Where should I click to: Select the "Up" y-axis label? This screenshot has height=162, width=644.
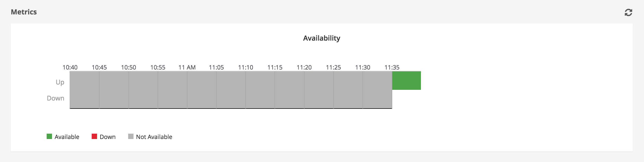click(x=60, y=82)
